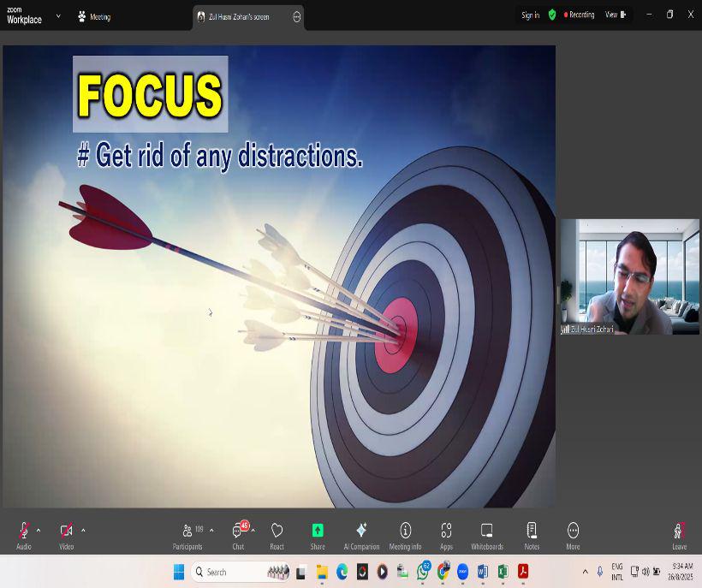Image resolution: width=702 pixels, height=588 pixels.
Task: Expand the Participants options arrow
Action: tap(211, 531)
